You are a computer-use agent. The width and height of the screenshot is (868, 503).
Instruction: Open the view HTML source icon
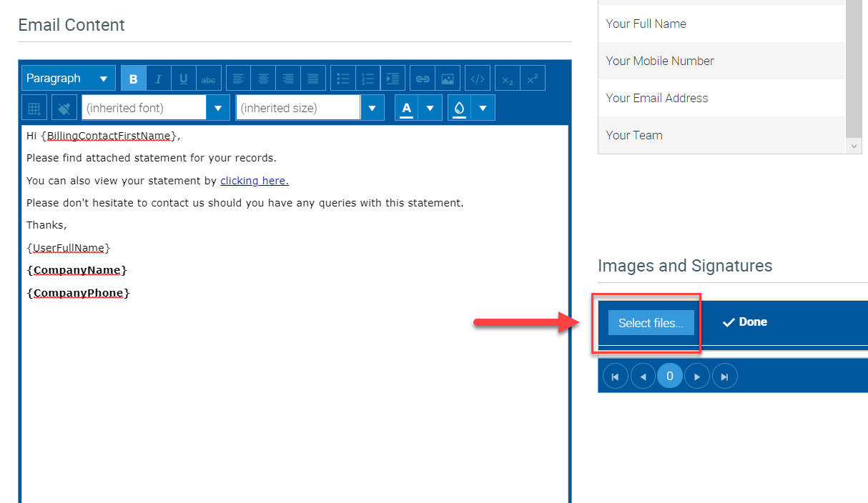click(x=478, y=79)
